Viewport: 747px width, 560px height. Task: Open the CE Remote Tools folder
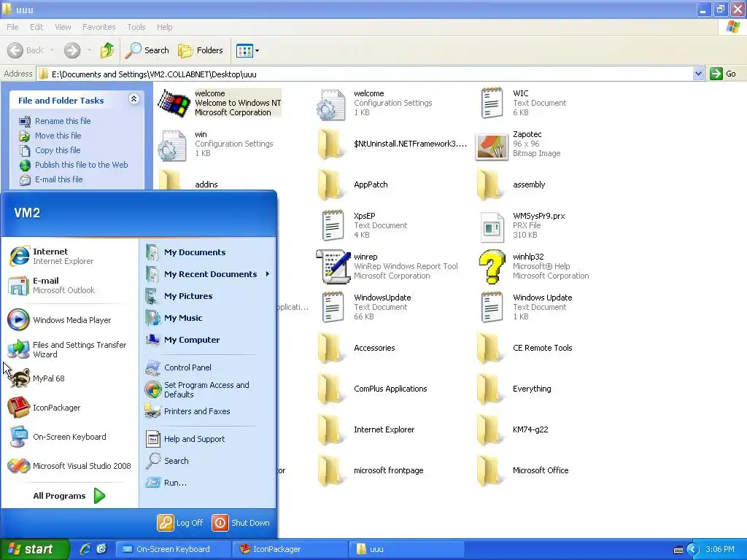[525, 348]
